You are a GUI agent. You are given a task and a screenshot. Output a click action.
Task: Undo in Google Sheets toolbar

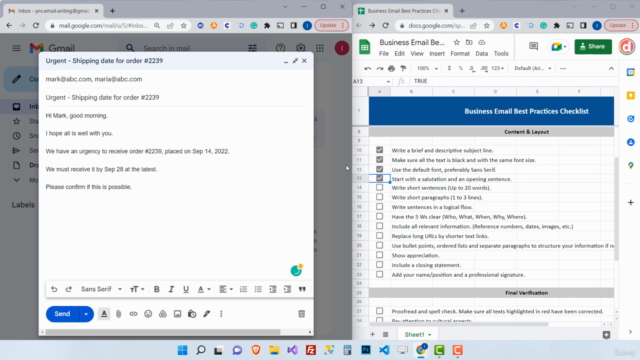point(368,69)
